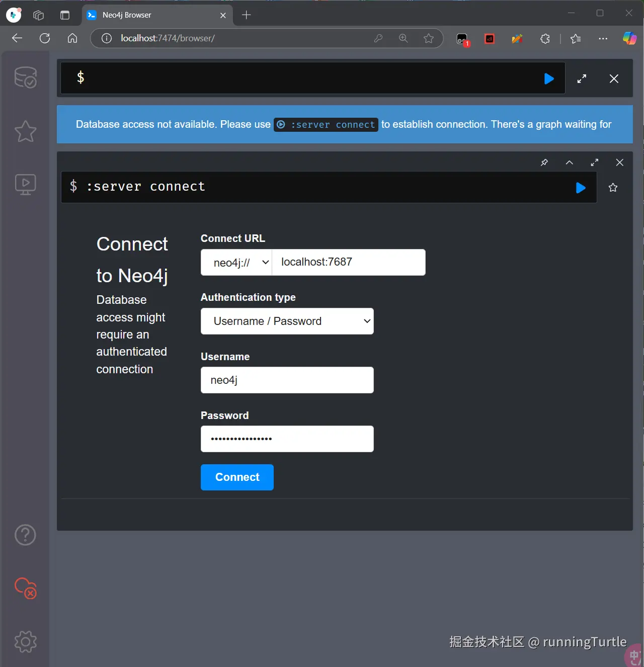The width and height of the screenshot is (644, 667).
Task: Open the Database Information sidebar icon
Action: click(25, 77)
